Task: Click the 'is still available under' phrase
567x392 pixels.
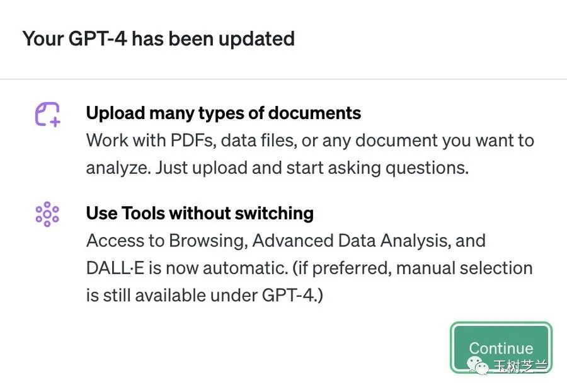Action: [x=172, y=295]
